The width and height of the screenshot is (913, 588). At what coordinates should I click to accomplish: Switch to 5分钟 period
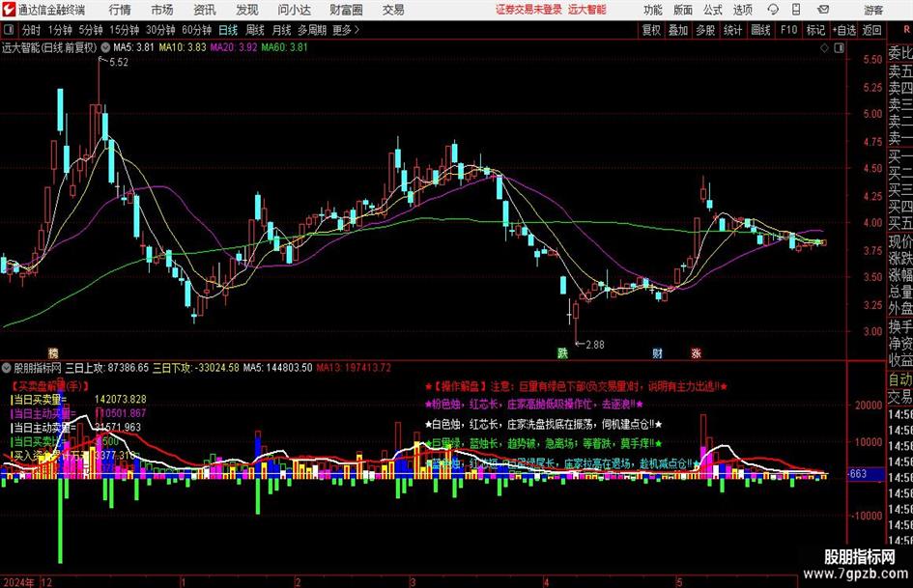(x=91, y=30)
